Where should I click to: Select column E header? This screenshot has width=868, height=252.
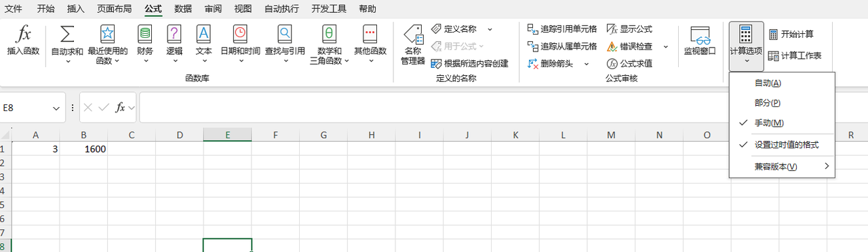click(x=227, y=135)
